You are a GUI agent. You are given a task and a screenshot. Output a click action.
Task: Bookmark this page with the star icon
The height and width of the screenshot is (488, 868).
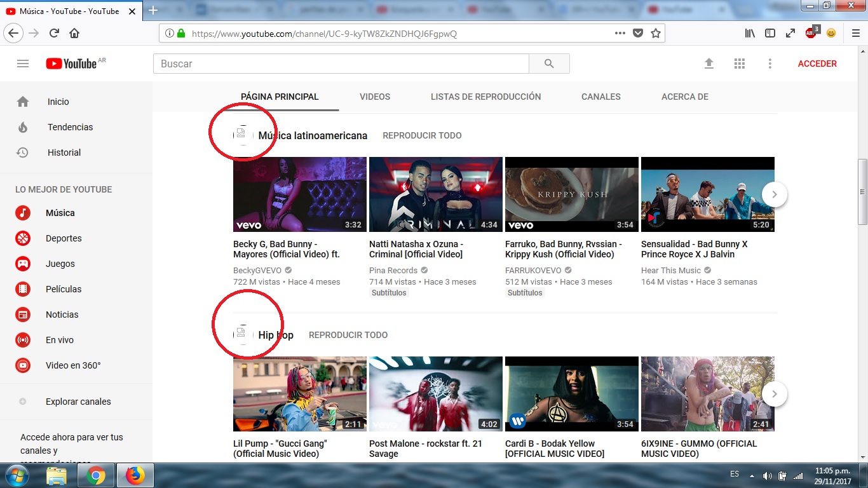click(656, 34)
